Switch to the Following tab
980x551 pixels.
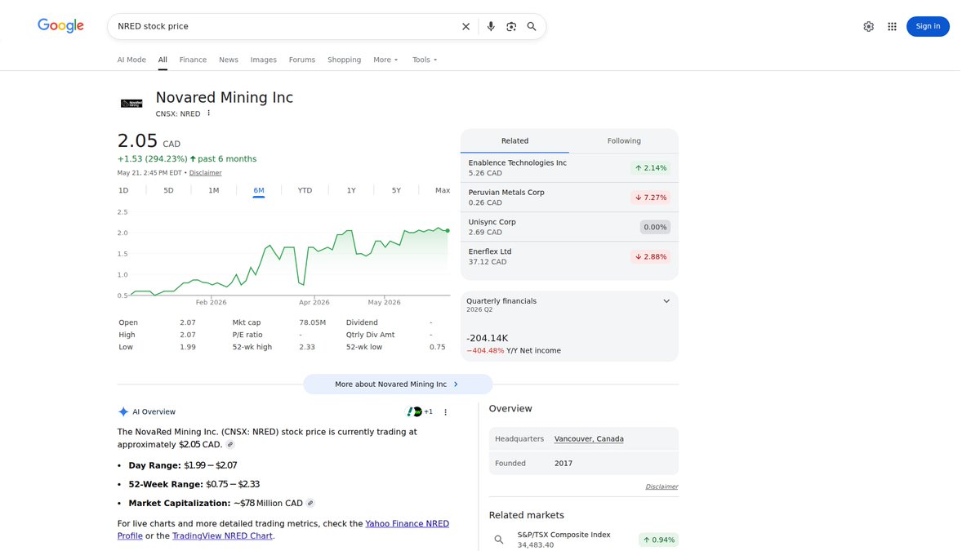click(x=624, y=141)
